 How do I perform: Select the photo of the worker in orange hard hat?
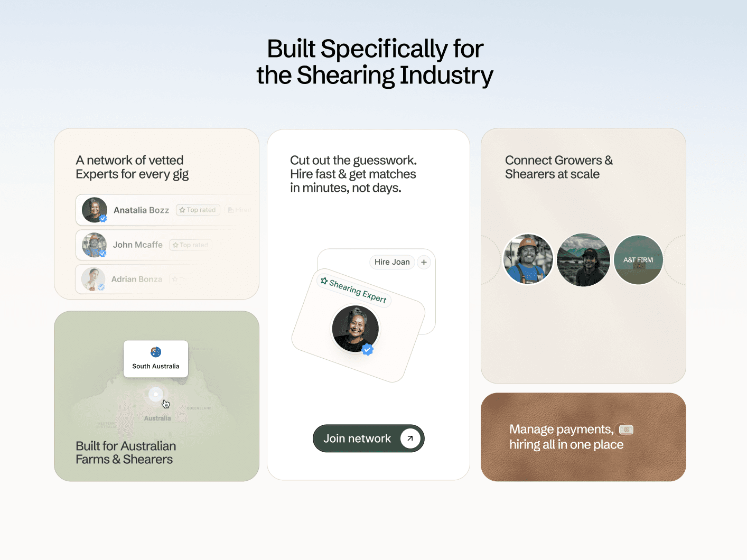pyautogui.click(x=528, y=259)
